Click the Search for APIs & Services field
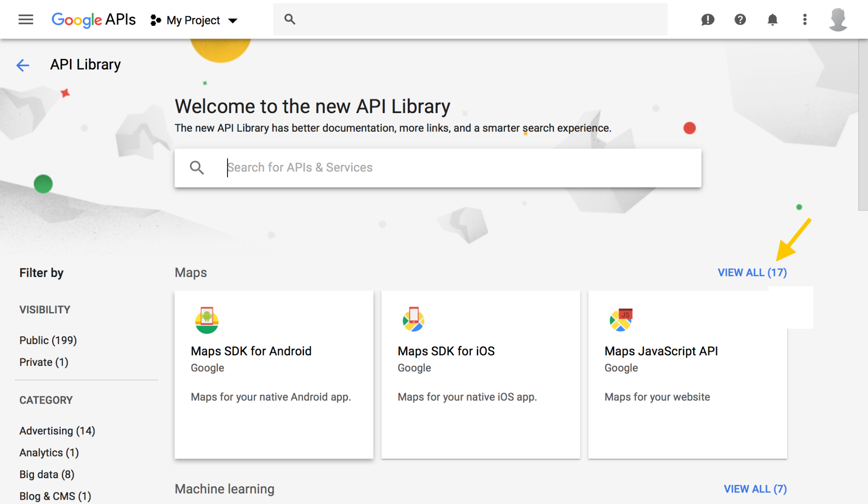 coord(438,168)
